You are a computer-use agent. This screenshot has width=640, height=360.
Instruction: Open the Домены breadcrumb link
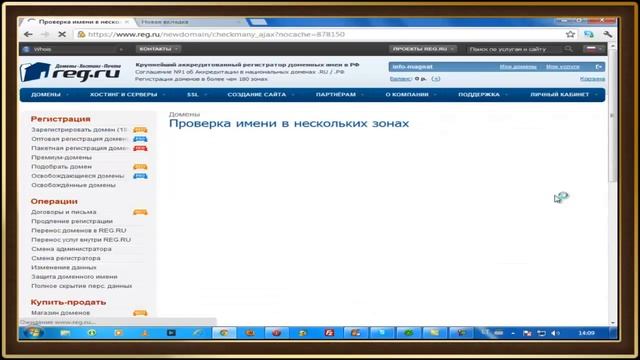(184, 114)
